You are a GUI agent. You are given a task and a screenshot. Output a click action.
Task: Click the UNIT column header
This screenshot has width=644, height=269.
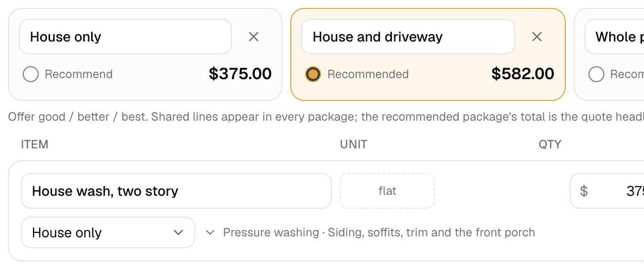tap(354, 144)
